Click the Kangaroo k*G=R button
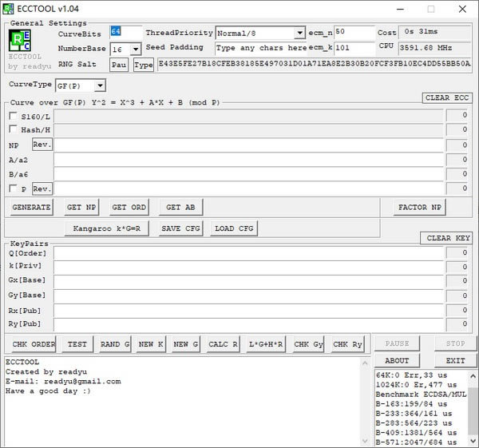This screenshot has height=448, width=479. (107, 228)
